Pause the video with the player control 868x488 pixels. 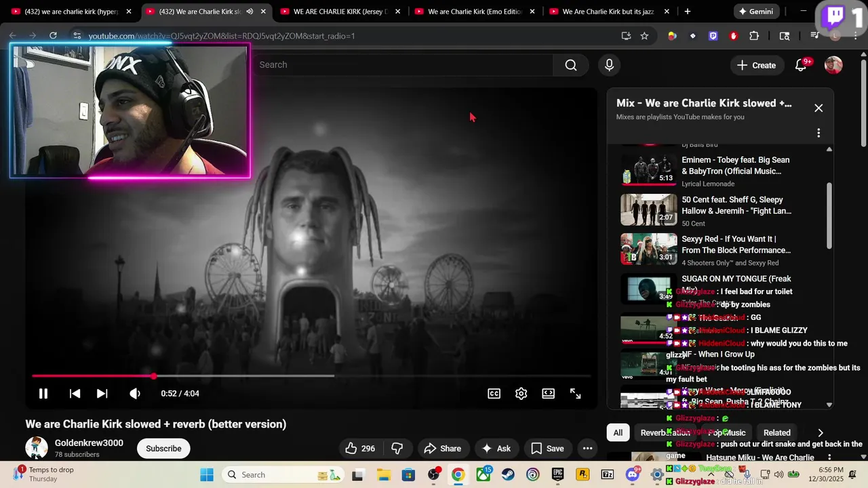click(43, 393)
